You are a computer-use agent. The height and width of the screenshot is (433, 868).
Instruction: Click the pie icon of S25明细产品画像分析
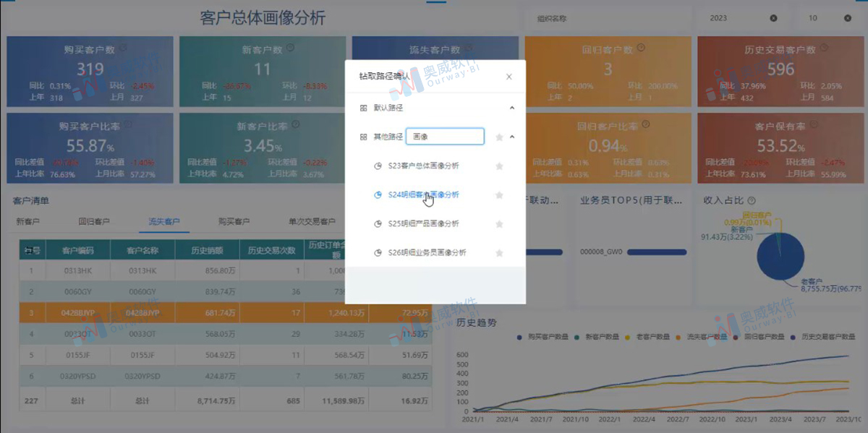pos(377,223)
